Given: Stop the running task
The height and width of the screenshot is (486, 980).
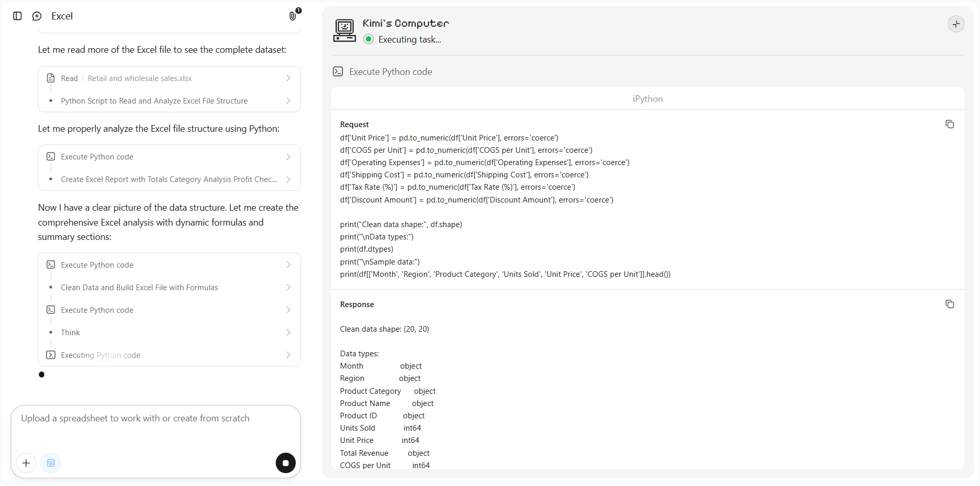Looking at the screenshot, I should coord(285,463).
